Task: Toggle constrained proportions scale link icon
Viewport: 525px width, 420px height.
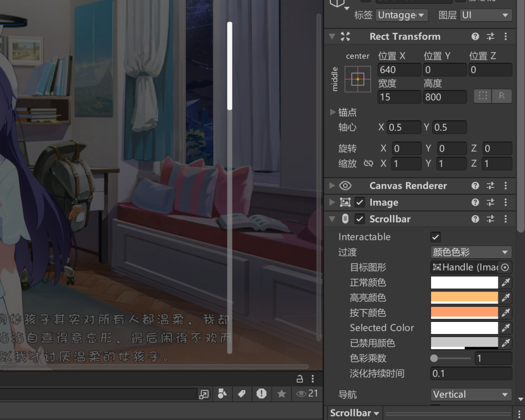Action: click(x=368, y=163)
